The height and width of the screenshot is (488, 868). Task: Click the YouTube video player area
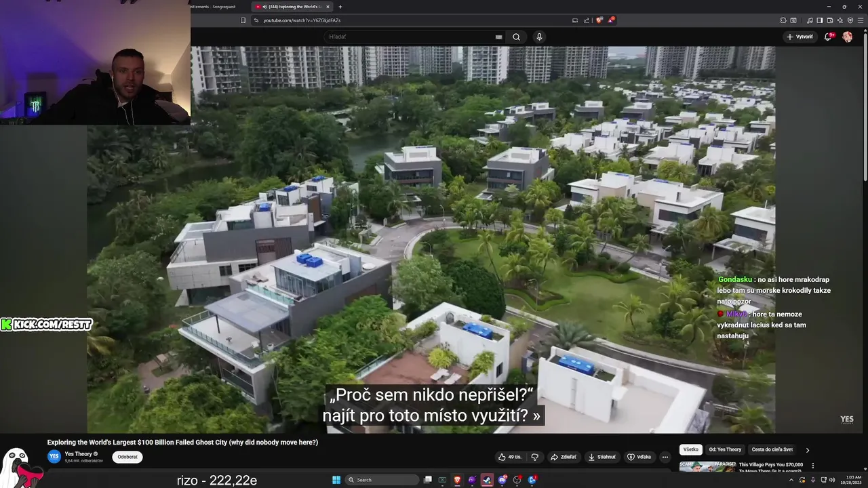pyautogui.click(x=431, y=239)
